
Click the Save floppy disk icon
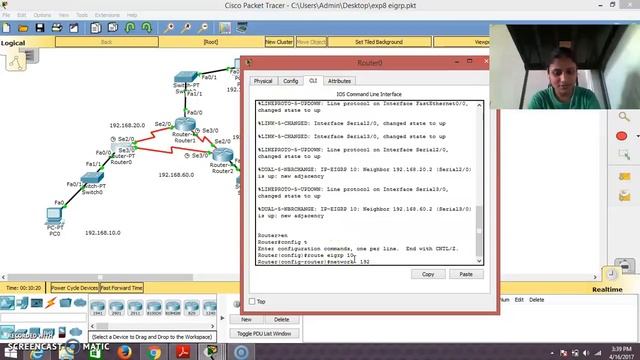[40, 28]
